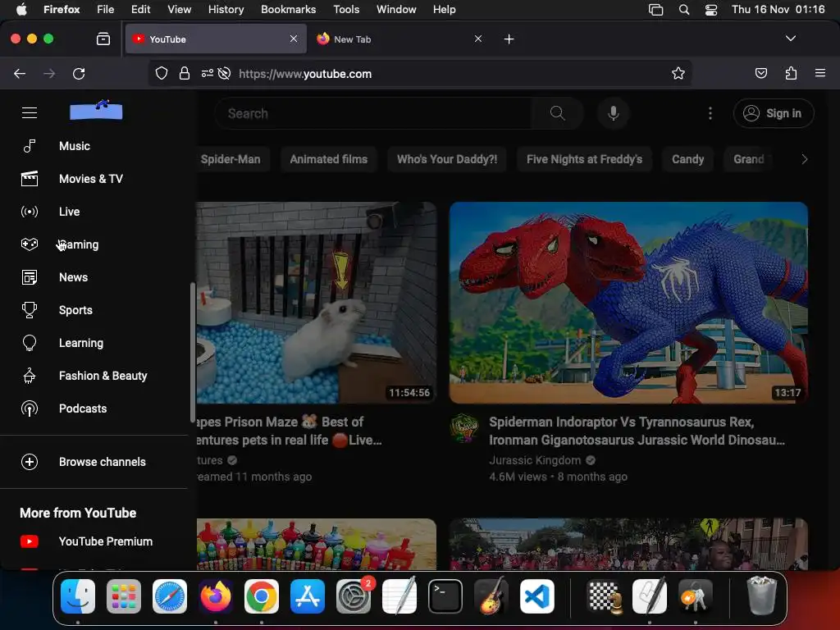
Task: Click the Pocket save icon
Action: 760,73
